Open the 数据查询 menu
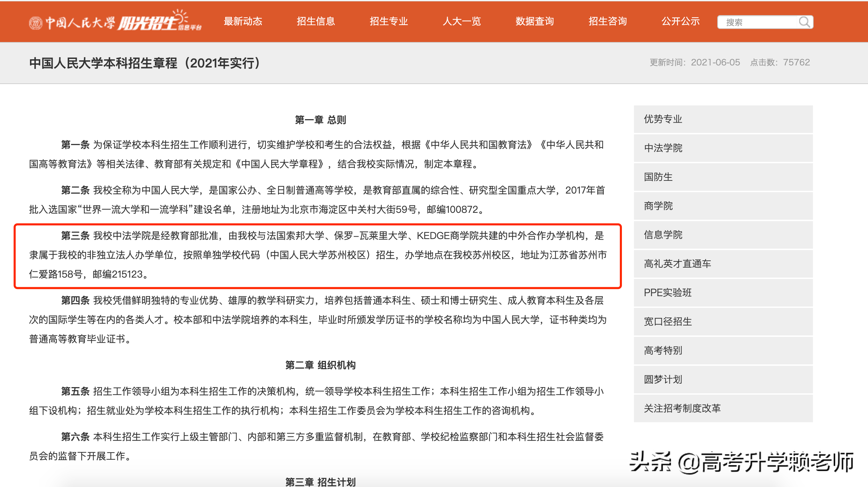Screen dimensions: 868x487 pyautogui.click(x=534, y=21)
